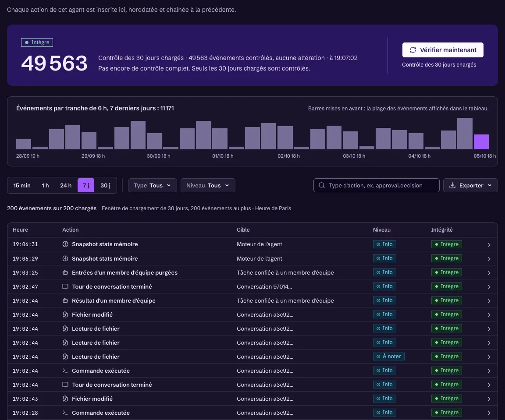The height and width of the screenshot is (420, 505).
Task: Click the file icon of Fichier modifié at 19:02:43
Action: tap(65, 399)
